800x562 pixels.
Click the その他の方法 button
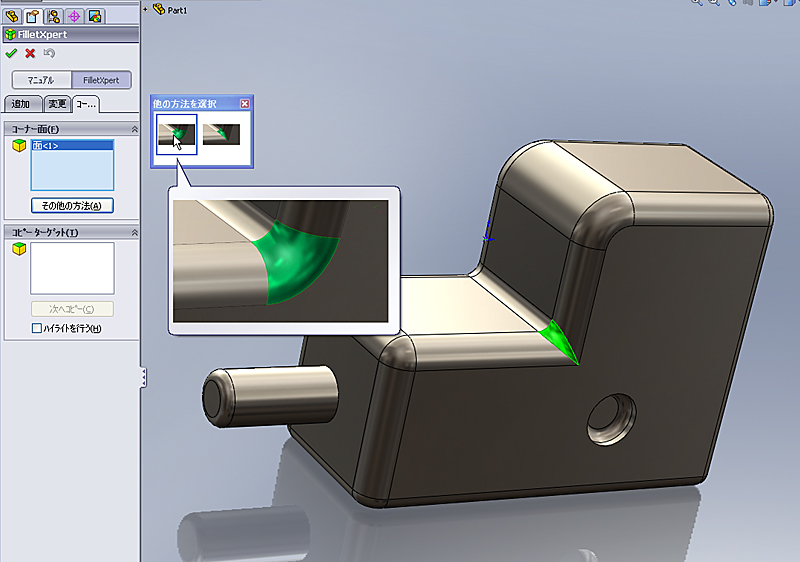pos(72,205)
